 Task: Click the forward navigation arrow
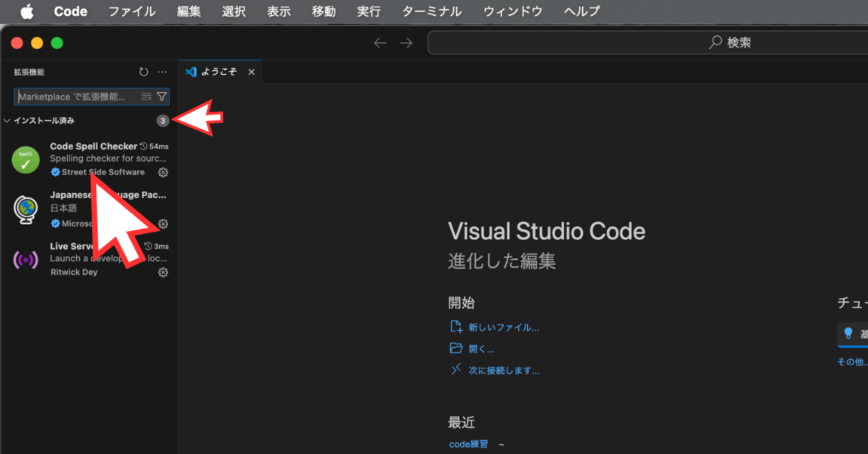point(406,42)
